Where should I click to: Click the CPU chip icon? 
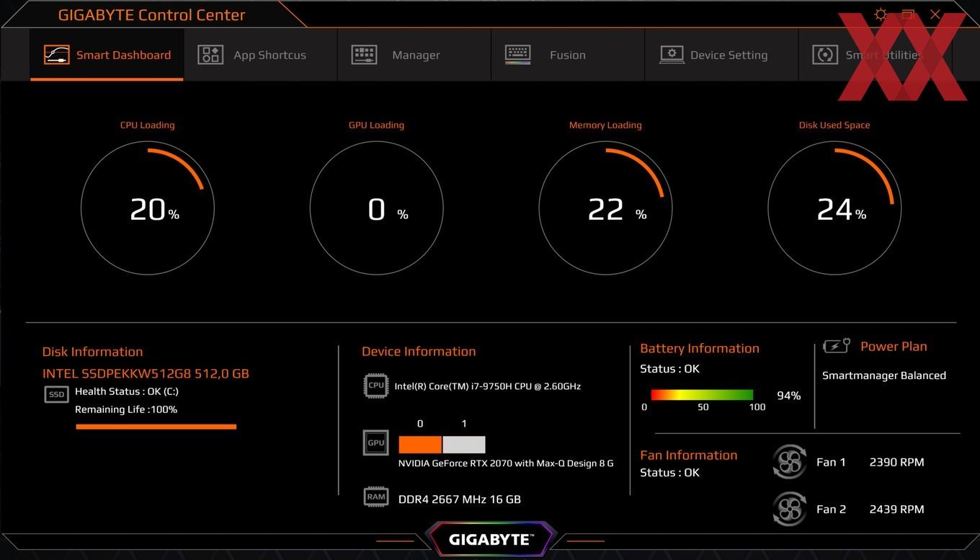pos(376,386)
